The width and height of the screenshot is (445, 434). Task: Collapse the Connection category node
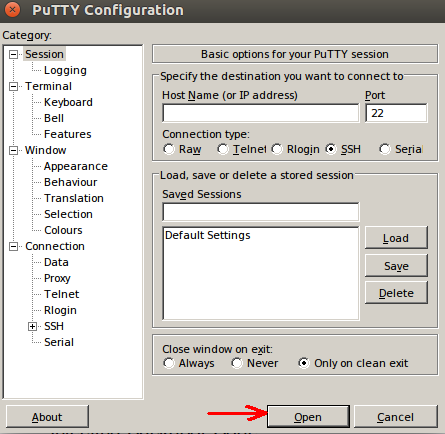click(x=13, y=247)
